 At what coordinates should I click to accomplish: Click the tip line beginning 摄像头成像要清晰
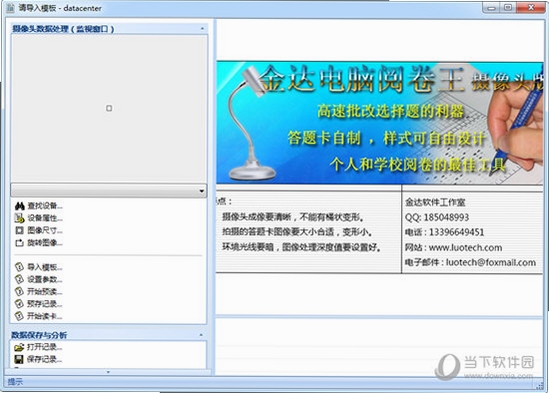pos(293,217)
